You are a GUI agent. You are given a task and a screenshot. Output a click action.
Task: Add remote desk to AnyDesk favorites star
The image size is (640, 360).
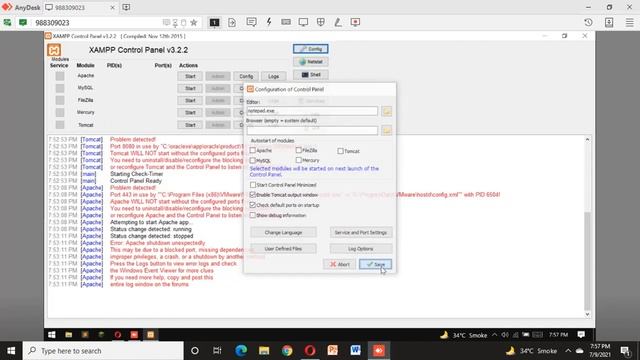tap(194, 23)
